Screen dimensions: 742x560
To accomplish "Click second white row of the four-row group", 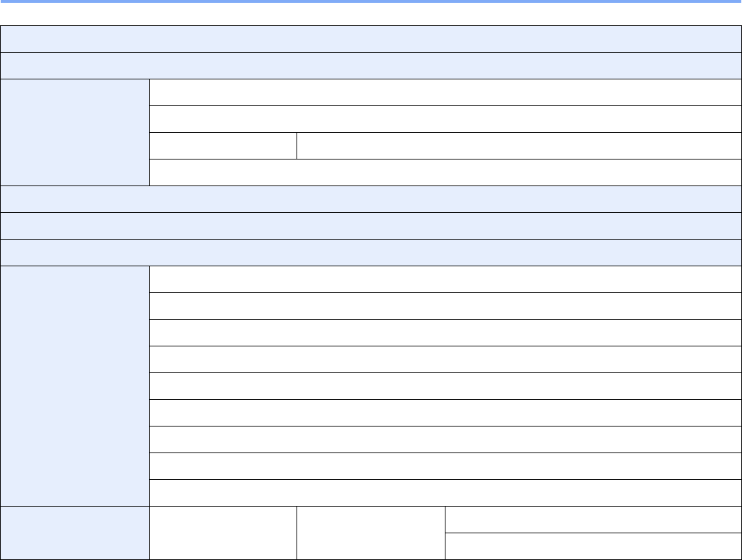I will pos(445,119).
